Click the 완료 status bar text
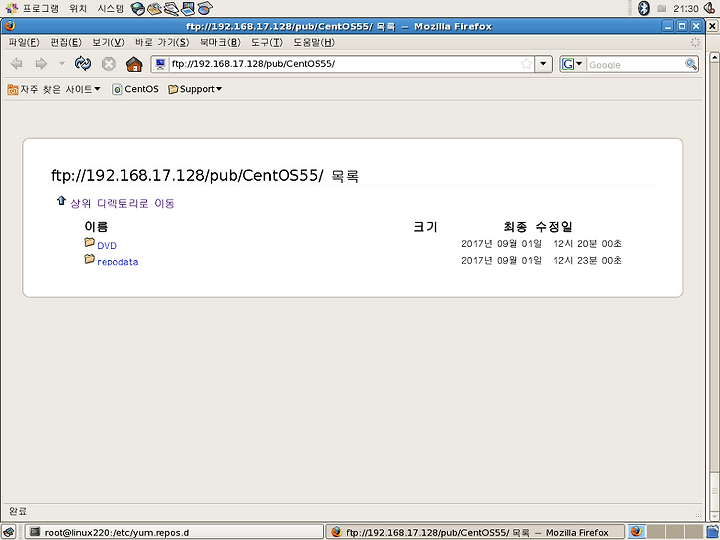720x540 pixels. click(x=18, y=511)
